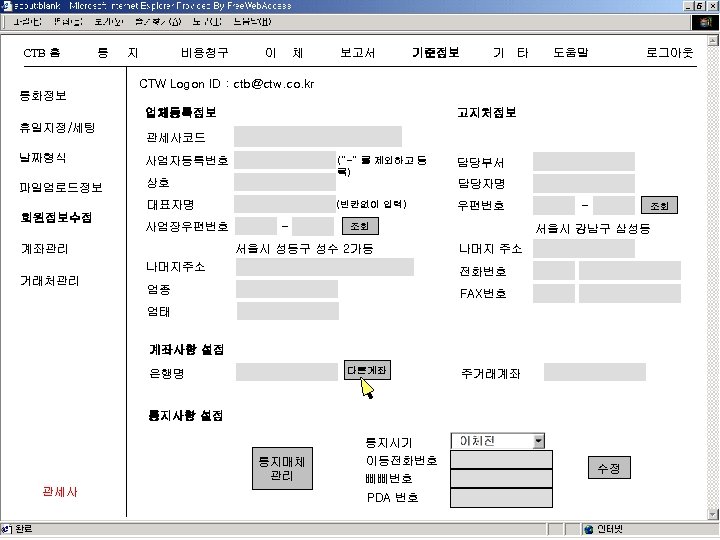The image size is (720, 540).
Task: Open 도움말 in the page navigation
Action: pyautogui.click(x=571, y=53)
